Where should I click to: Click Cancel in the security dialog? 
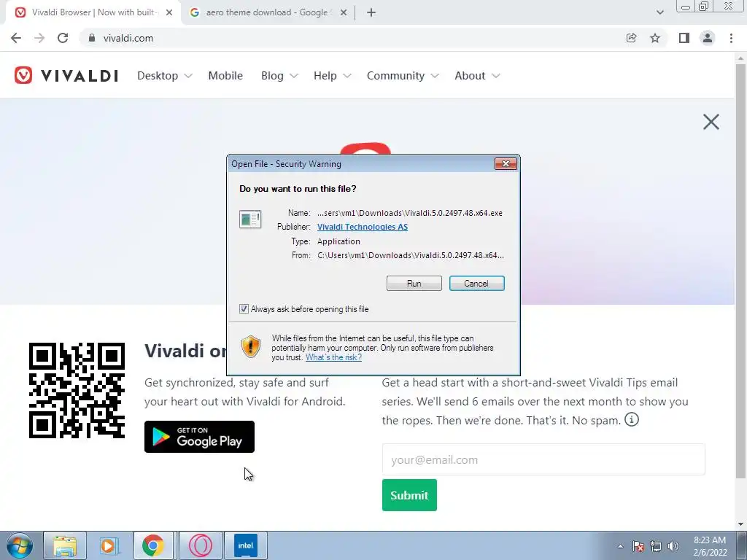(x=476, y=284)
